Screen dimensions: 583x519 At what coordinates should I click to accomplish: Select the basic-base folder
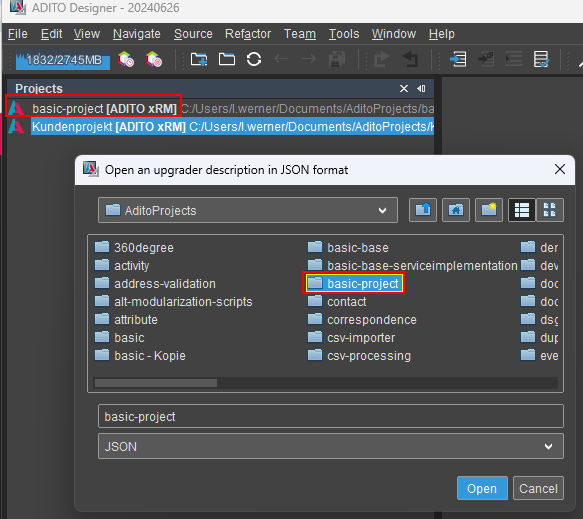pos(348,248)
